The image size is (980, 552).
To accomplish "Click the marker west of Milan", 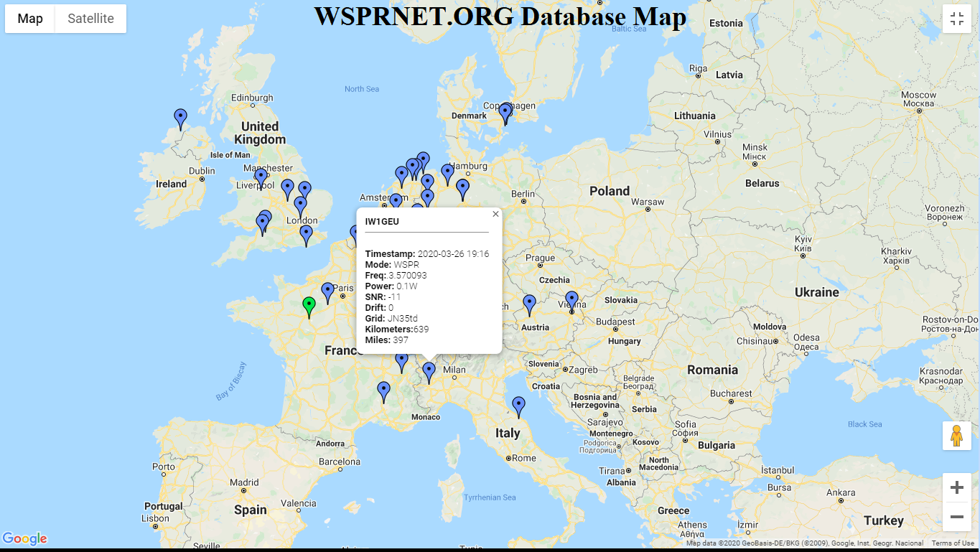I will tap(429, 373).
